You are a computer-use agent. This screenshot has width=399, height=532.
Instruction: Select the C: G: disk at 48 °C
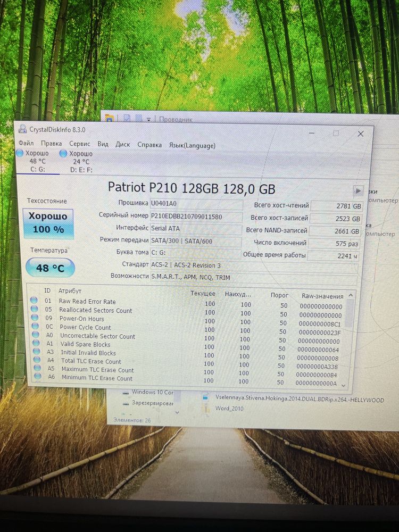[37, 162]
